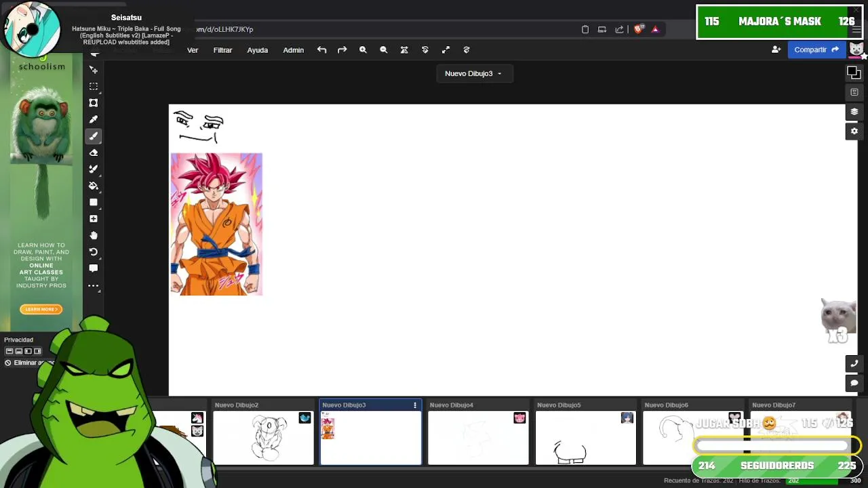Select the Shape rectangle tool
Viewport: 868px width, 488px height.
pos(94,202)
